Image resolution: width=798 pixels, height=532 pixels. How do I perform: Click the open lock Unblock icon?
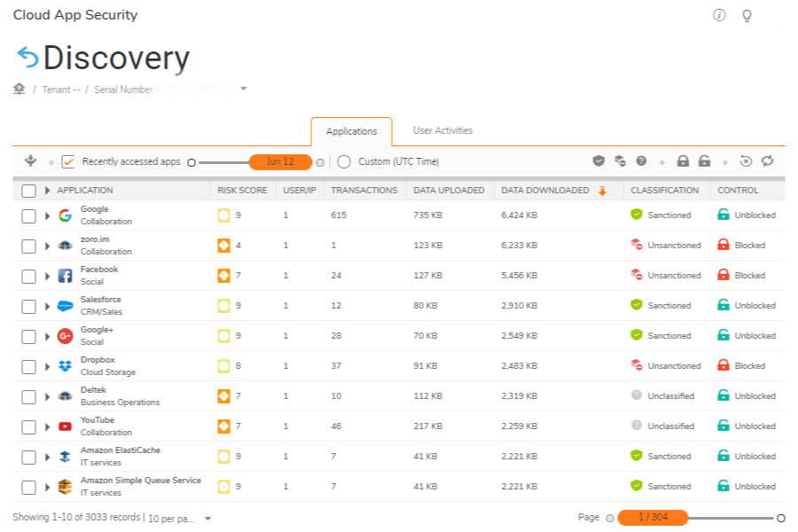point(704,161)
